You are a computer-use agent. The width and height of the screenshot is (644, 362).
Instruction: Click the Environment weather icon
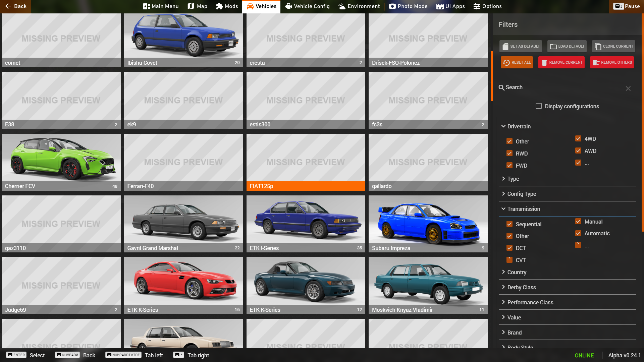(342, 6)
